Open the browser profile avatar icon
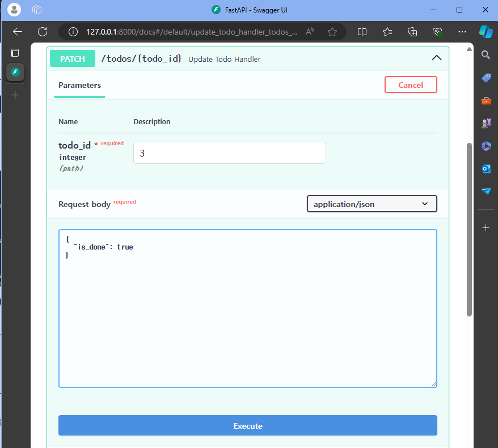 point(14,10)
